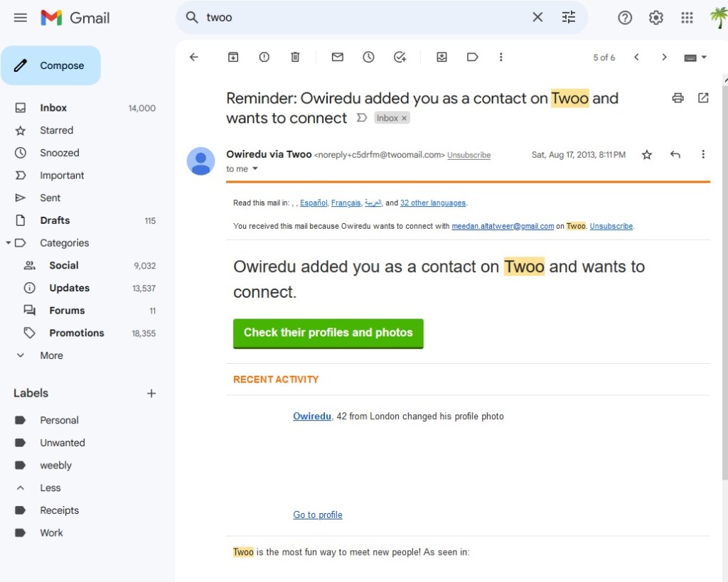Screen dimensions: 728x582
Task: Remove the Inbox label from this email
Action: point(405,119)
